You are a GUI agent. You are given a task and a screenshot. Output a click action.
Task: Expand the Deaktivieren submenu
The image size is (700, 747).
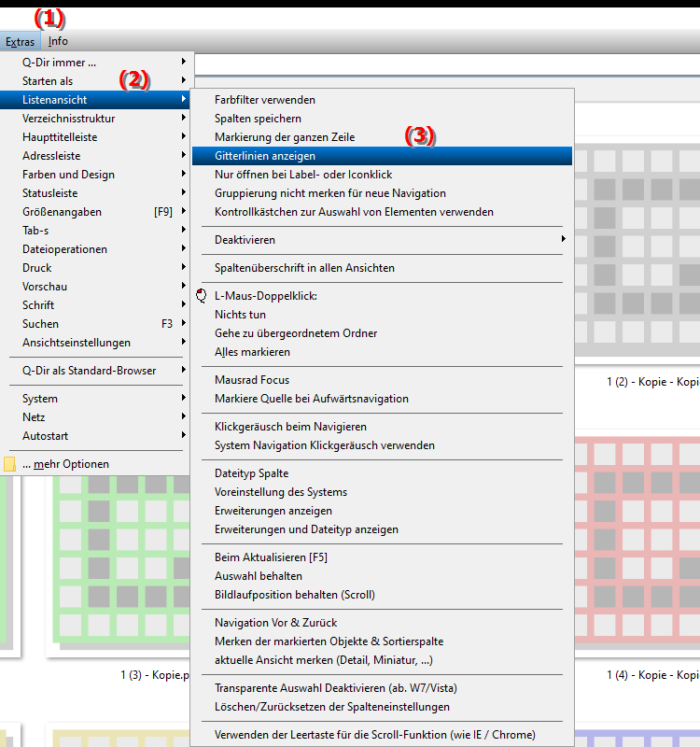coord(382,240)
